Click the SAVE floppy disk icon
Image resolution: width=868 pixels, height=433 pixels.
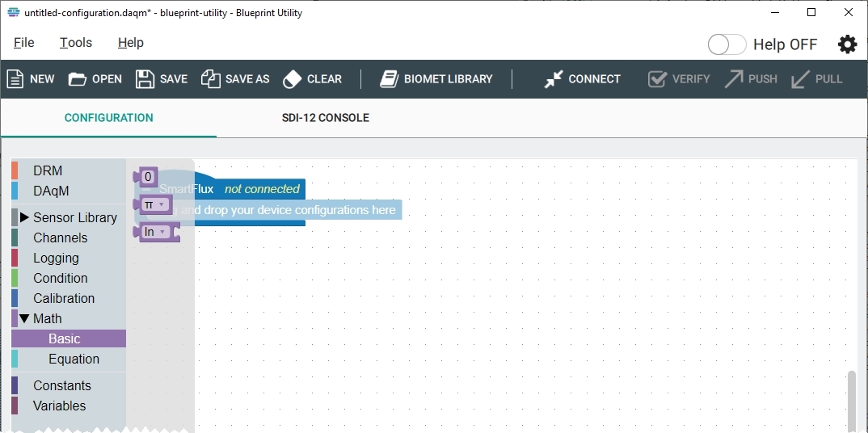[x=145, y=79]
